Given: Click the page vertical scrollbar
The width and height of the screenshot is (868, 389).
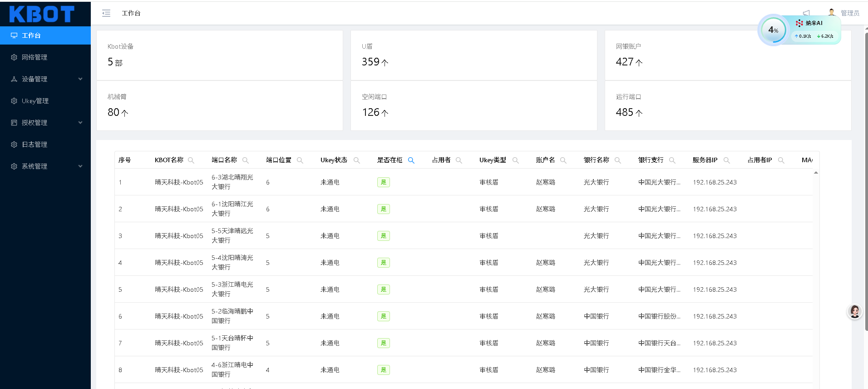Looking at the screenshot, I should click(866, 182).
